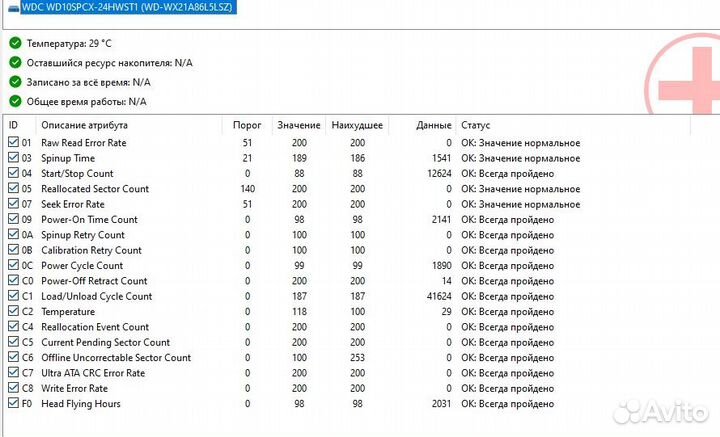This screenshot has height=437, width=720.
Task: Click the green temperature status check icon
Action: click(x=14, y=44)
